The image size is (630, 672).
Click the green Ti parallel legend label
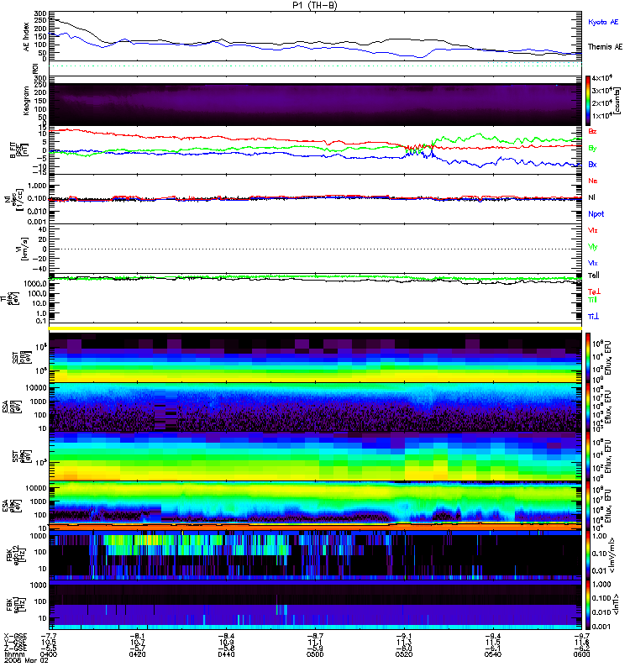[x=592, y=300]
